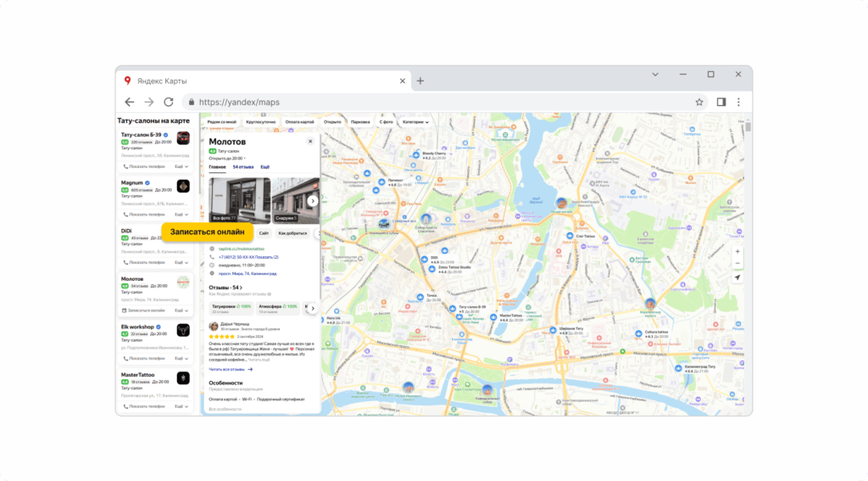This screenshot has width=868, height=481.
Task: Expand Ещё options for Тату-салон Б-39
Action: 181,167
